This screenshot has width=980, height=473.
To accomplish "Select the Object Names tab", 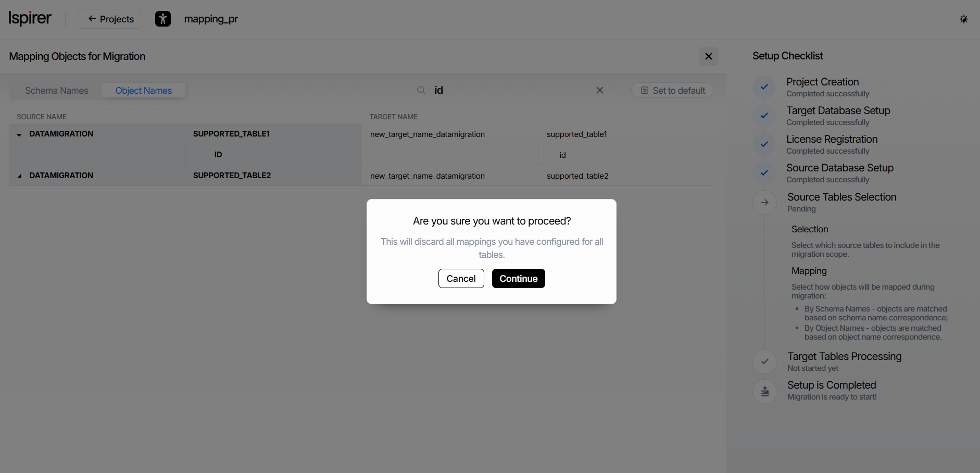I will [x=143, y=91].
